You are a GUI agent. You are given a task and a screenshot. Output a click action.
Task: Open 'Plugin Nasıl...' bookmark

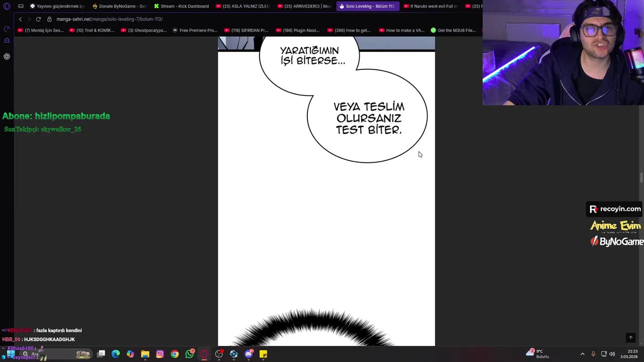[x=297, y=30]
